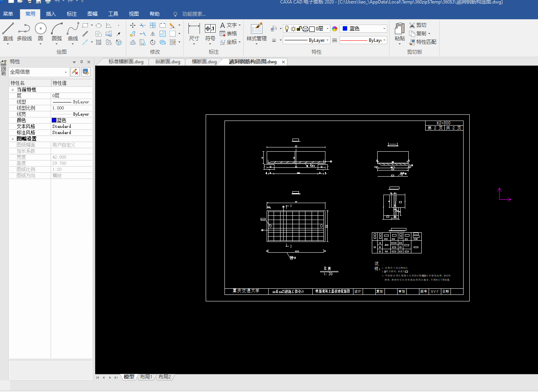Toggle layer lock padlock icon
The image size is (538, 392).
click(299, 29)
